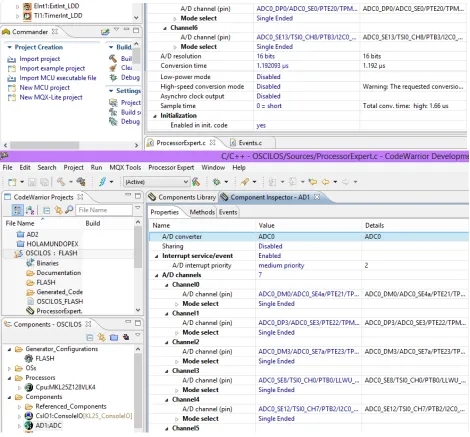Click the Commander panel horizontal scrollbar
470x437 pixels.
coord(44,145)
